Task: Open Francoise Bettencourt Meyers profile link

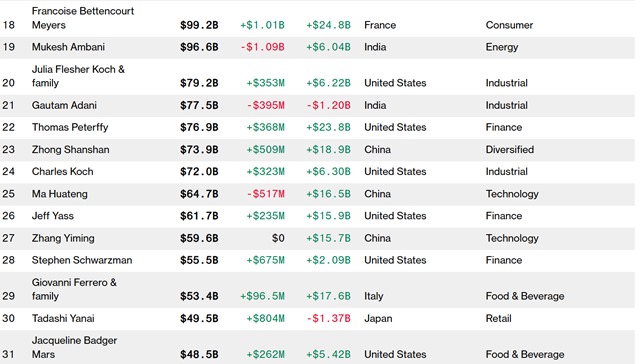Action: (x=83, y=18)
